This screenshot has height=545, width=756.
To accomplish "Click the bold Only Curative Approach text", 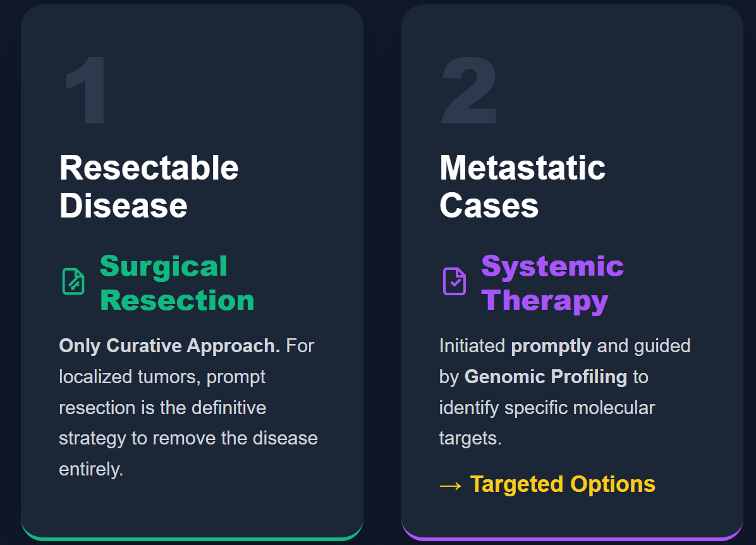I will 169,346.
